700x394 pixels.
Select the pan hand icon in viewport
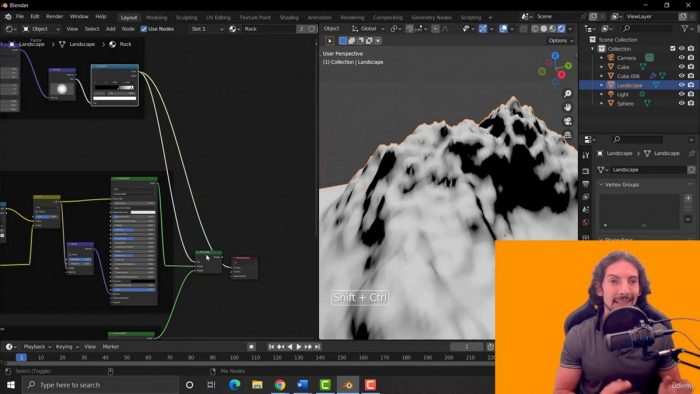[567, 108]
